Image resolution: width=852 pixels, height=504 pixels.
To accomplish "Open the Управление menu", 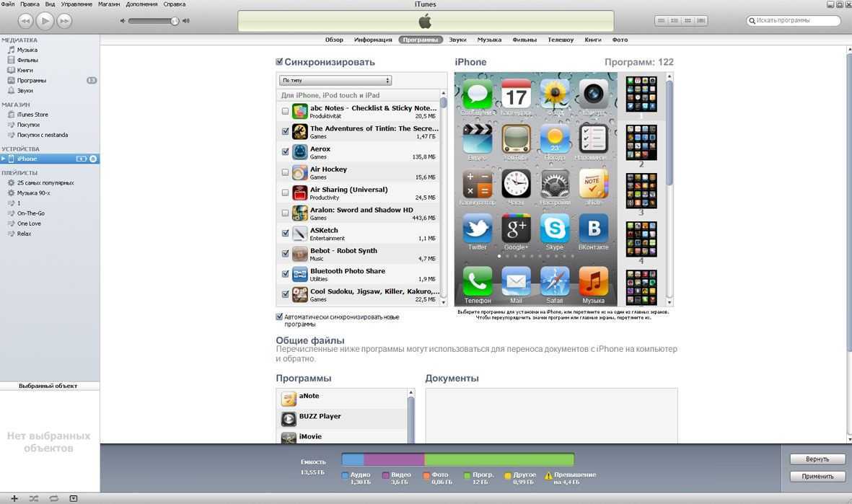I will click(76, 4).
